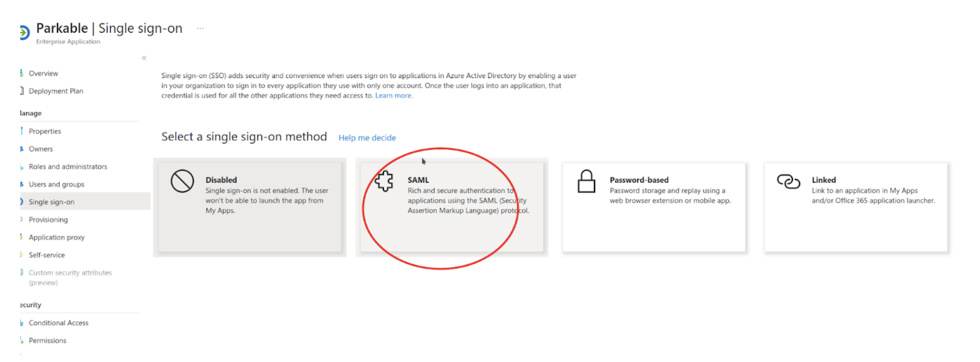This screenshot has height=362, width=980.
Task: Open Application proxy item
Action: [x=56, y=237]
